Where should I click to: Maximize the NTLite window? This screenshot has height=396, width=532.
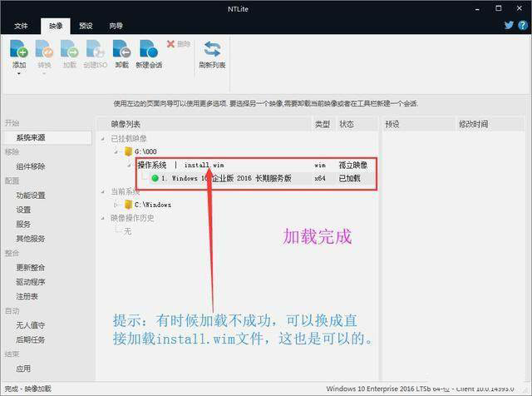(x=498, y=8)
